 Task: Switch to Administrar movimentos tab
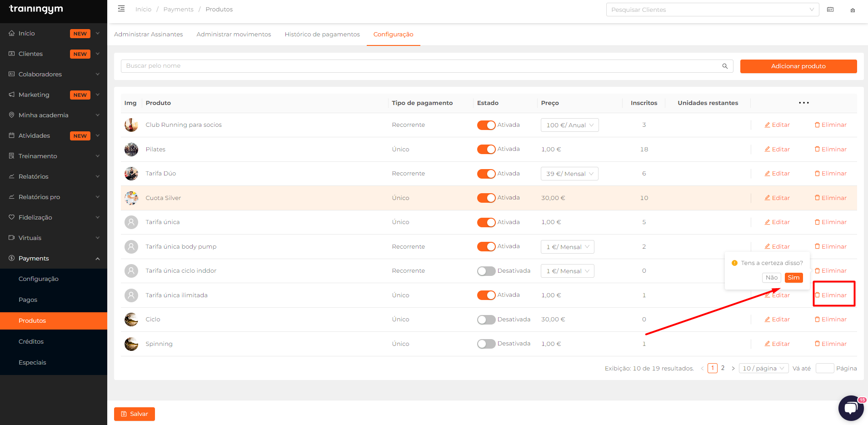click(234, 35)
